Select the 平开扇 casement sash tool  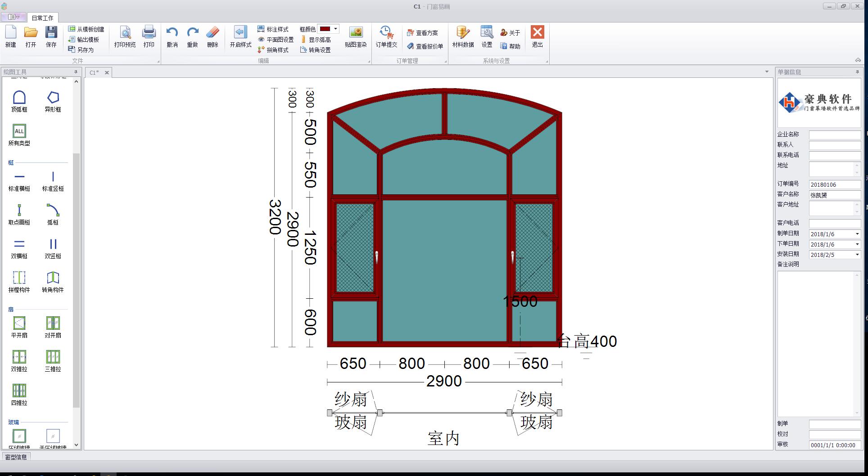coord(19,327)
